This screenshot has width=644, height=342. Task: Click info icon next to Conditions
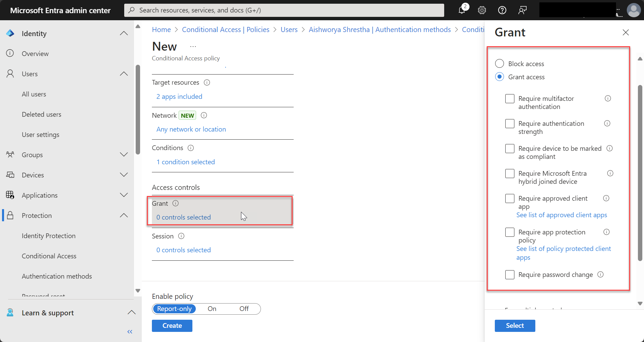(191, 148)
